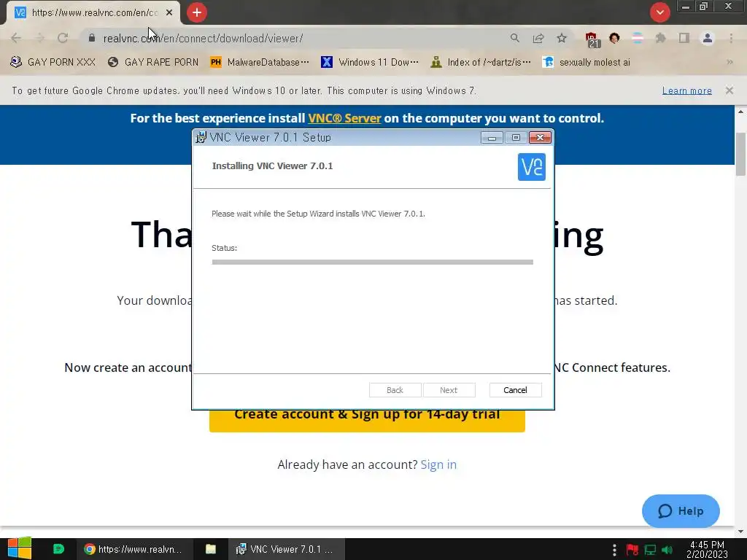The height and width of the screenshot is (560, 747).
Task: Click the scrollbar up arrow
Action: [740, 112]
